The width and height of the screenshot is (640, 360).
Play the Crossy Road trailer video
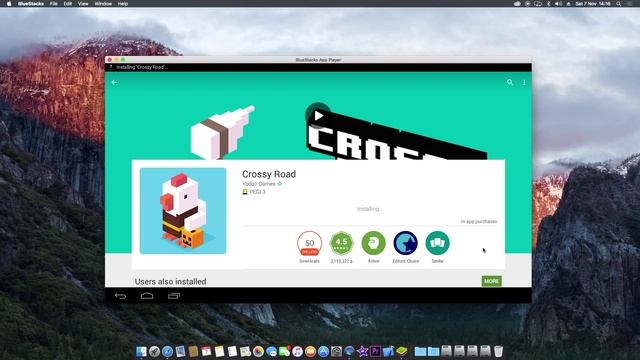[x=318, y=116]
